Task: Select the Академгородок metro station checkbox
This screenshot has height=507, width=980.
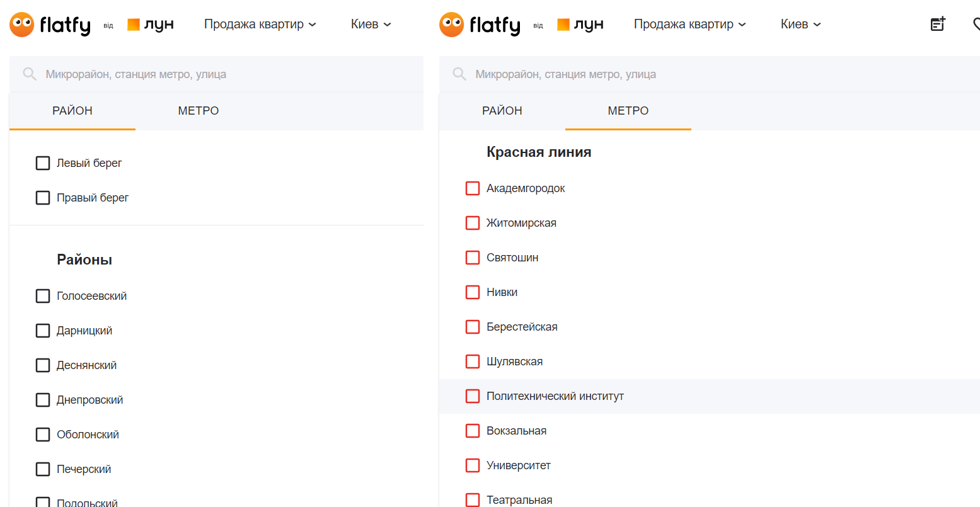Action: pyautogui.click(x=473, y=188)
